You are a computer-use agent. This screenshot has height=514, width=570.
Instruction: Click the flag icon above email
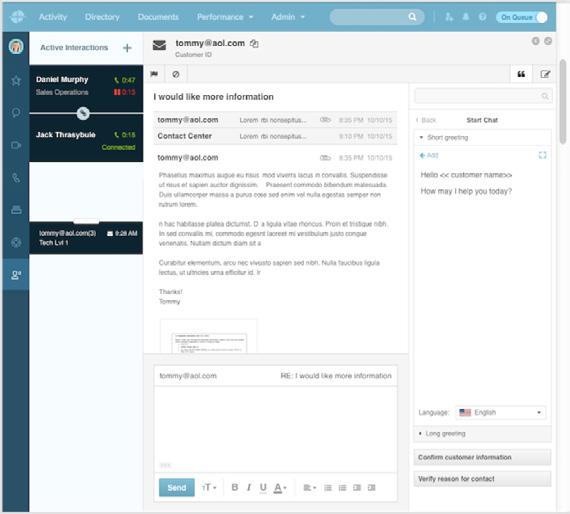(x=154, y=74)
